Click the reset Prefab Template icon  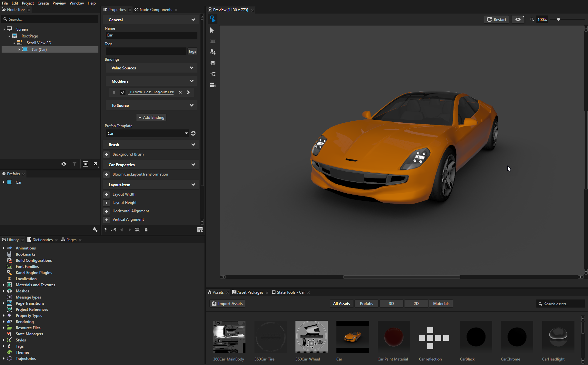click(x=193, y=133)
